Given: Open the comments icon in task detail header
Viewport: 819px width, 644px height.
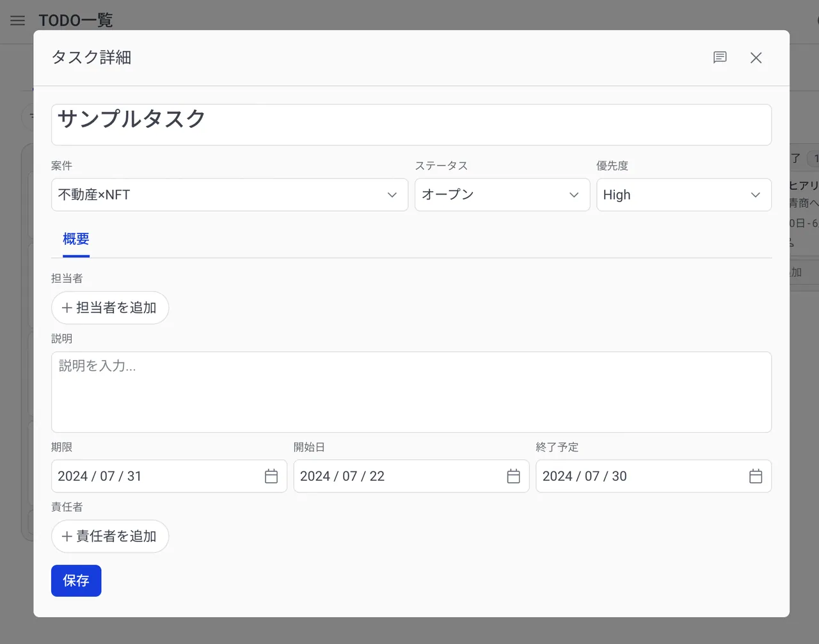Looking at the screenshot, I should (720, 58).
